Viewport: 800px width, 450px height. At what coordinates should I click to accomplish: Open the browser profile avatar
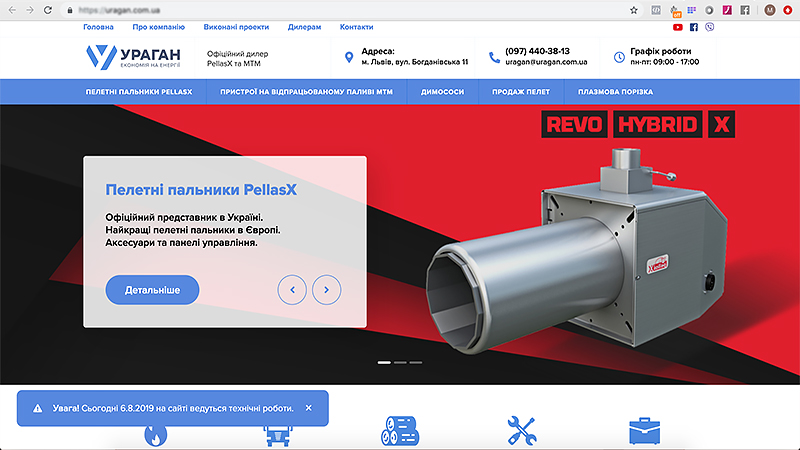[x=770, y=10]
